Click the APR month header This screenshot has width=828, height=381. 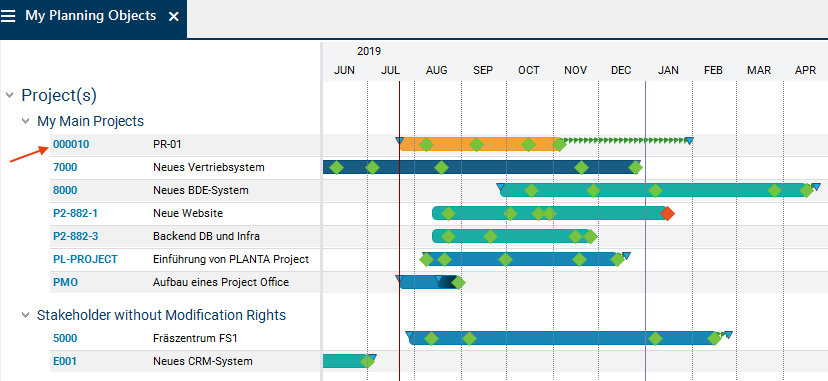805,71
